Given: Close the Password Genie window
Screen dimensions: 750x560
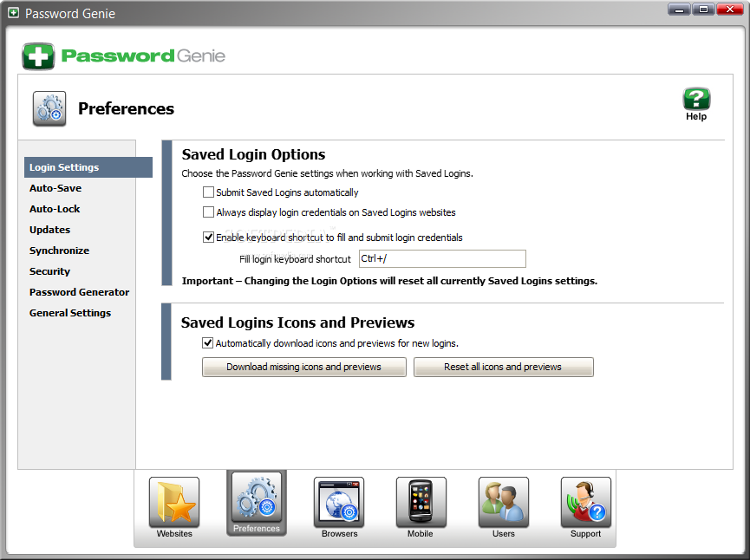Looking at the screenshot, I should click(730, 9).
